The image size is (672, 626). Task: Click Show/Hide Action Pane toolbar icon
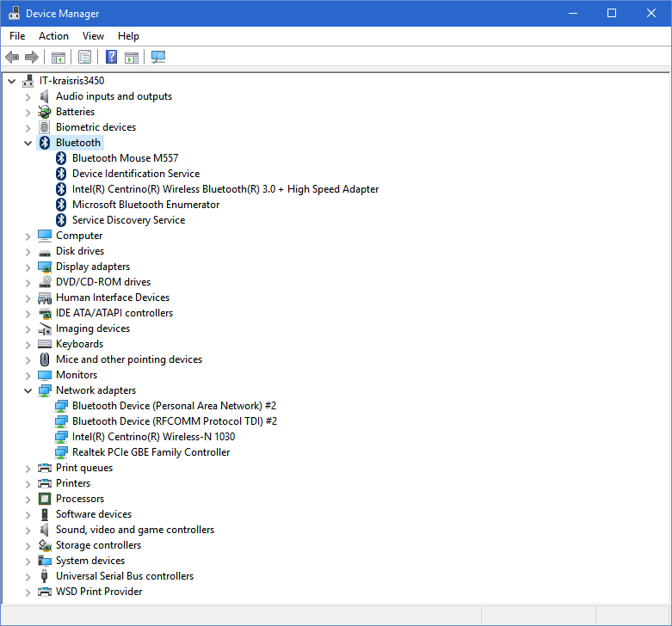[x=132, y=57]
